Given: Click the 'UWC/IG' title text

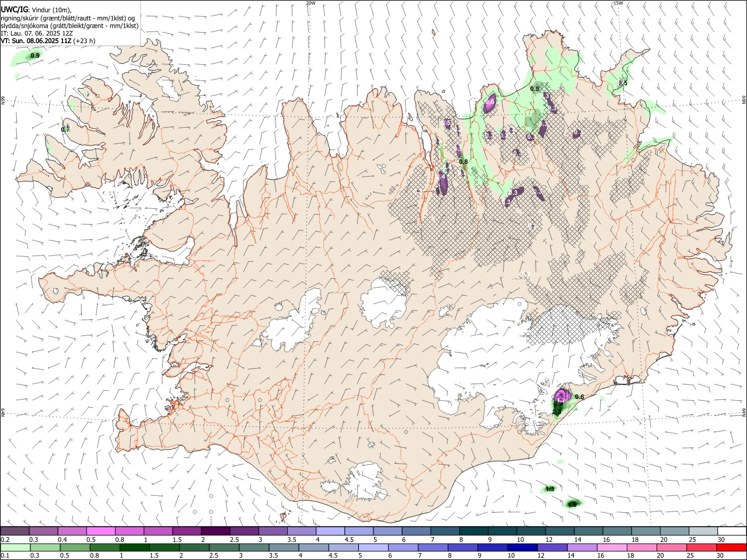Looking at the screenshot, I should coord(14,9).
